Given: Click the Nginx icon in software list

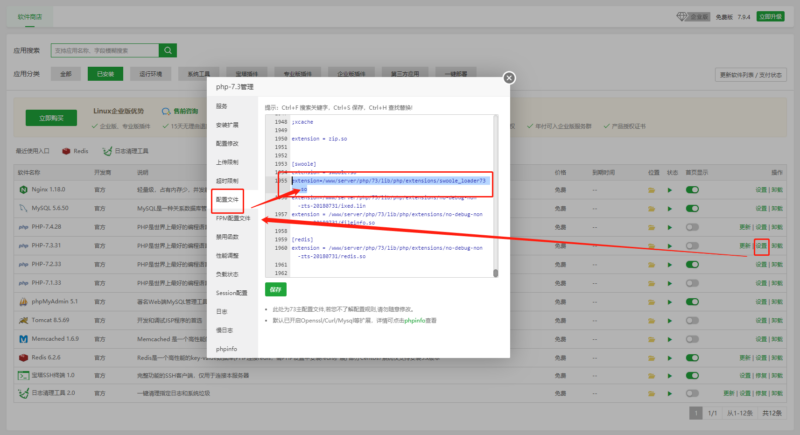Looking at the screenshot, I should 22,189.
